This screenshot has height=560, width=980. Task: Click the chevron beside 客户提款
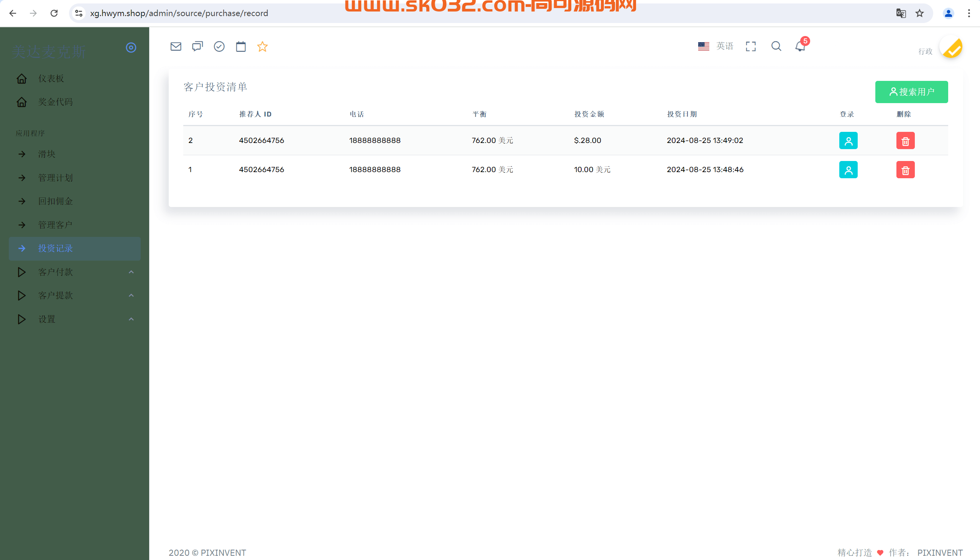[x=131, y=296]
